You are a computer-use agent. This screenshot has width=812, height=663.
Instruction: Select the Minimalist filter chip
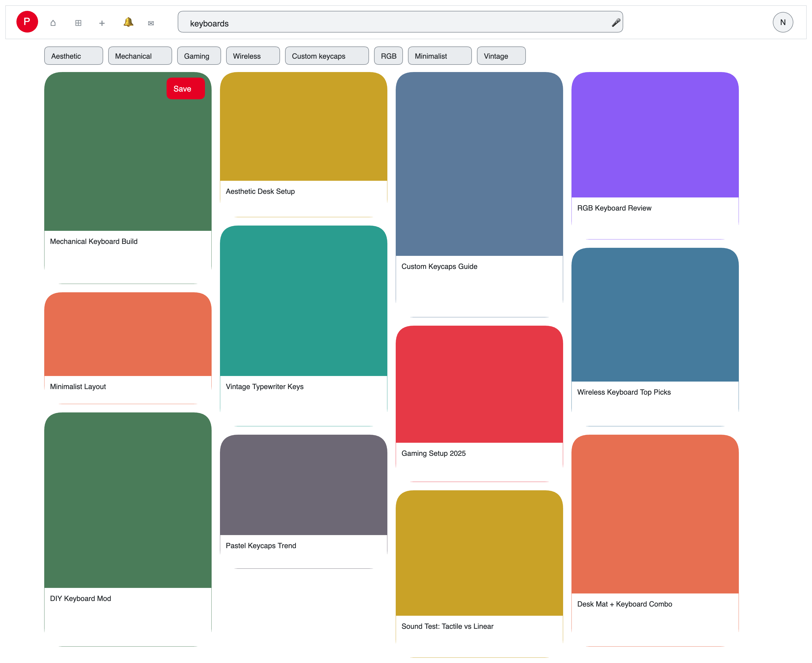440,56
